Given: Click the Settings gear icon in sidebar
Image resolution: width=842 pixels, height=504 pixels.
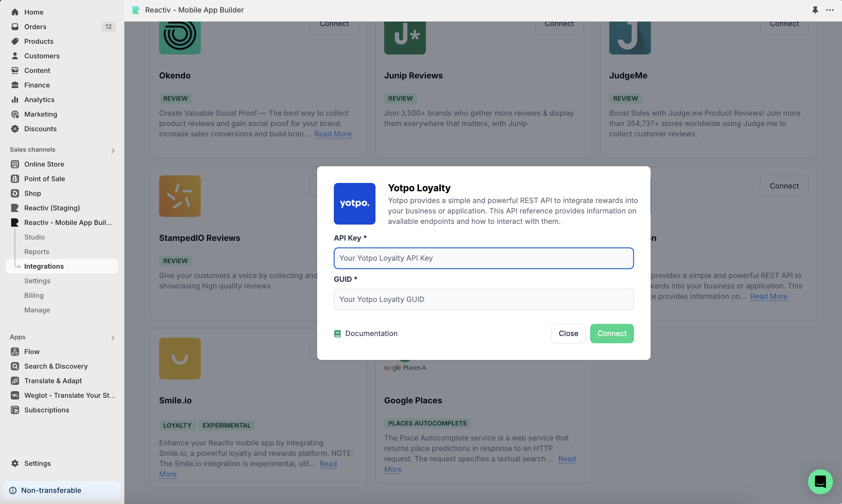Looking at the screenshot, I should tap(15, 463).
